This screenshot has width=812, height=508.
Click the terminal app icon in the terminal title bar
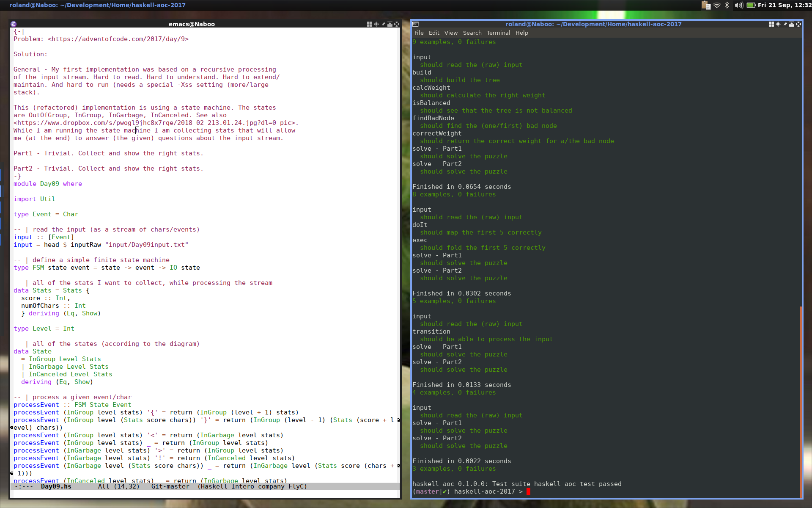coord(415,24)
